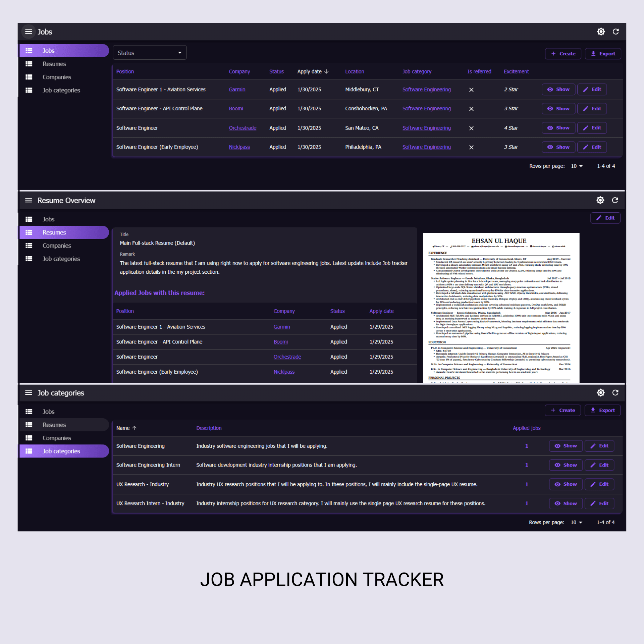Click Create button in Jobs panel
Screen dimensions: 644x644
point(563,54)
